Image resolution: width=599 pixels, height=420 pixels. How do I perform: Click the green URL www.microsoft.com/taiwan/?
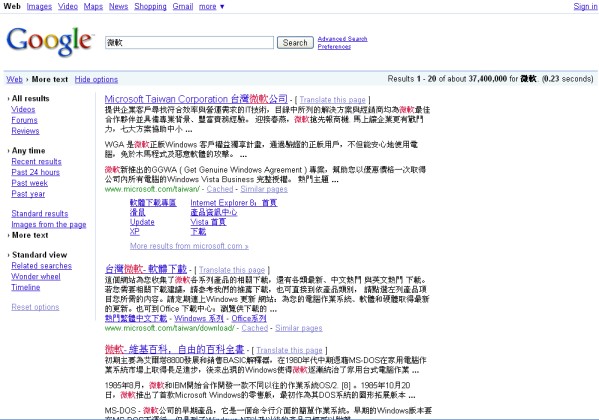[152, 189]
